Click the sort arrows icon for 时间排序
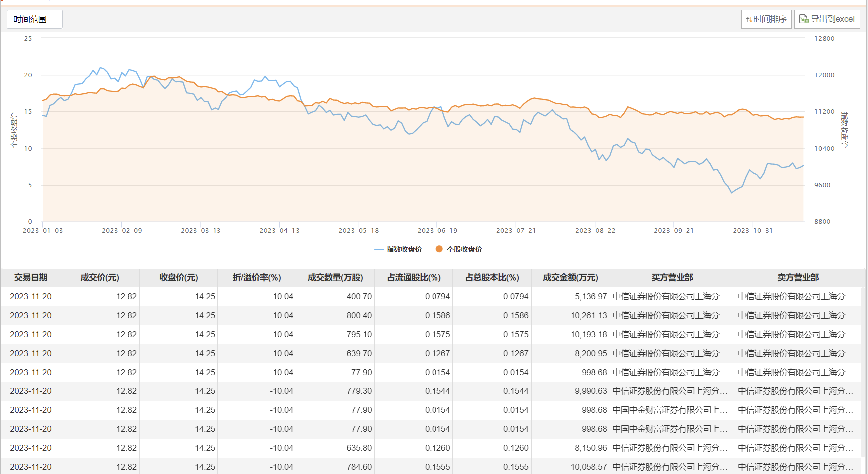The width and height of the screenshot is (868, 474). click(749, 19)
